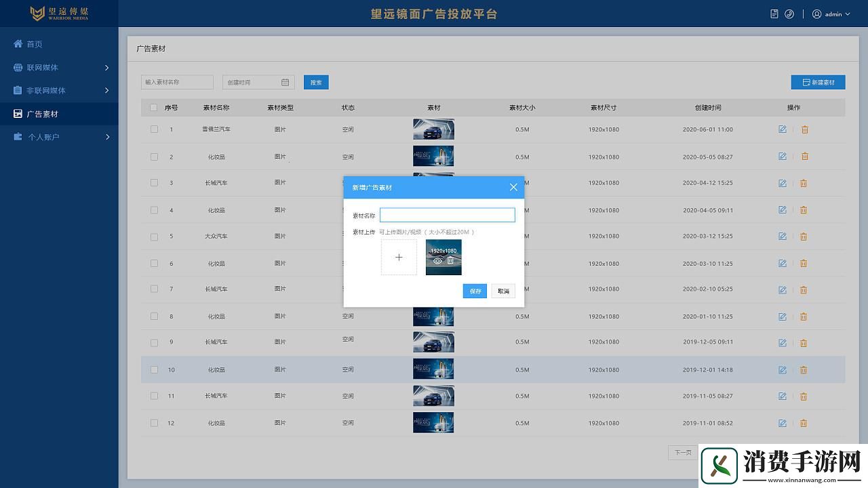Toggle the select-all checkbox in table header
Image resolution: width=868 pixels, height=488 pixels.
[x=154, y=107]
